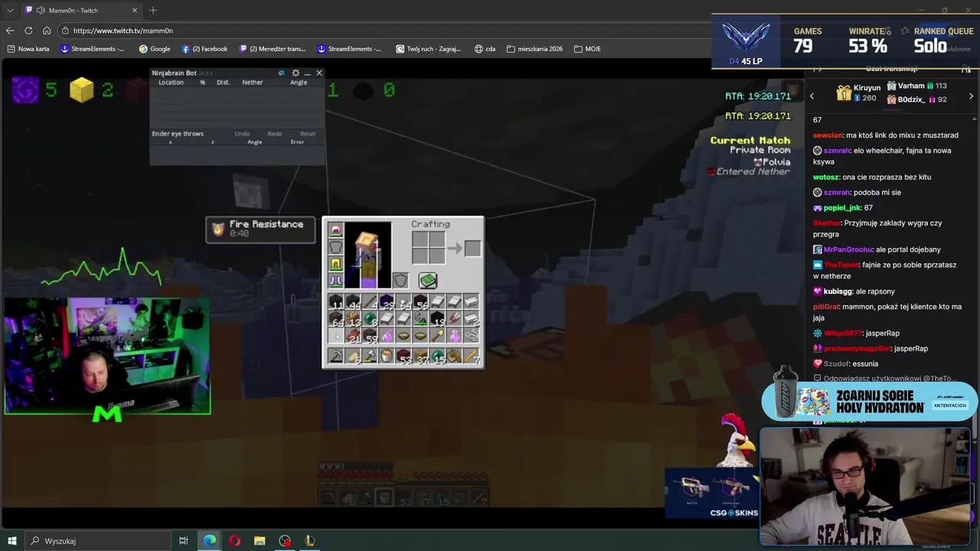Open the Google bookmark

pyautogui.click(x=155, y=49)
